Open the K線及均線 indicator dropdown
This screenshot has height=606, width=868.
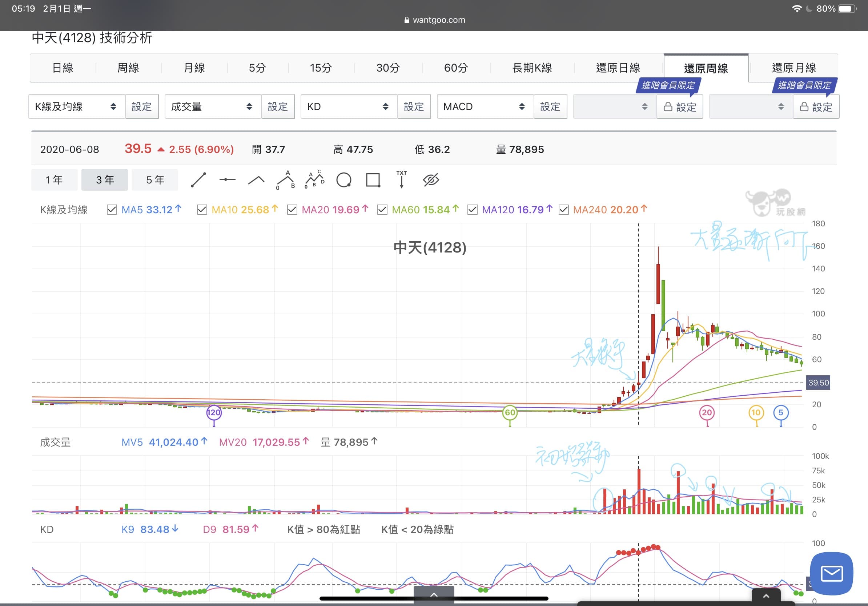click(x=77, y=106)
